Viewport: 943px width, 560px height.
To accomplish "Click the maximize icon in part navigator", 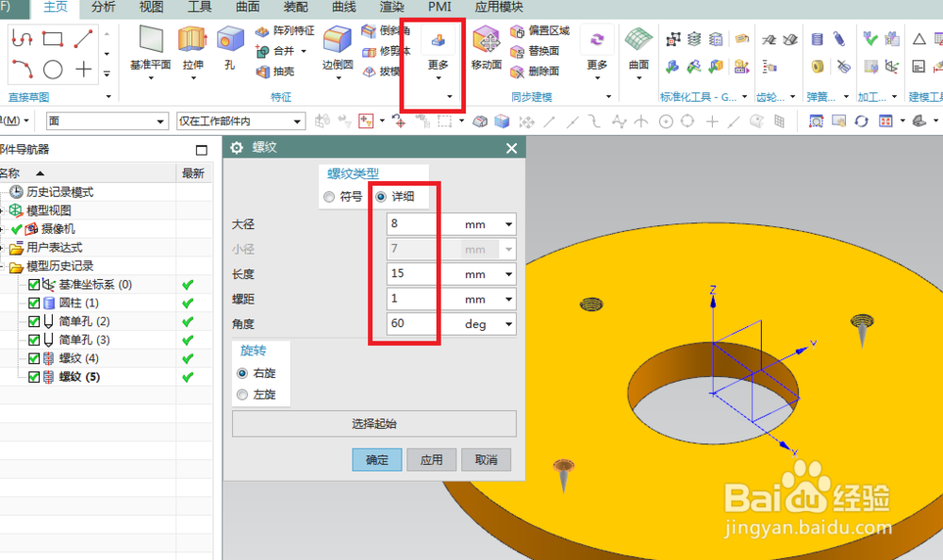I will 202,151.
